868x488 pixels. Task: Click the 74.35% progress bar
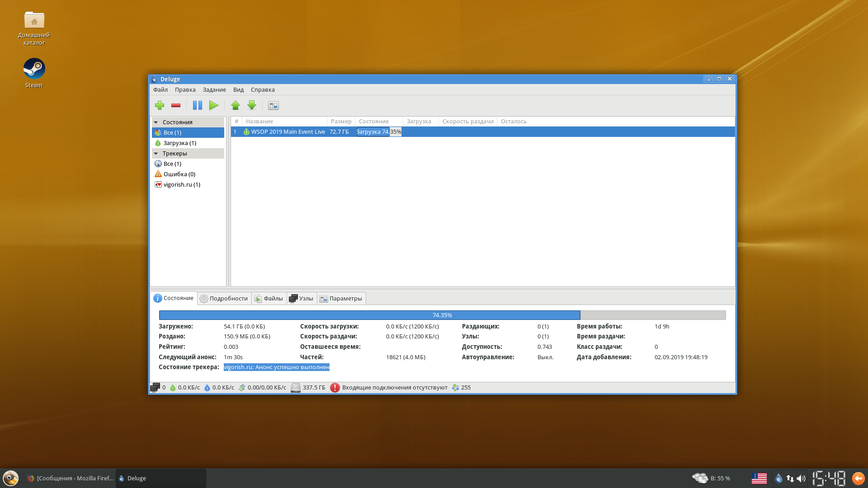tap(442, 315)
